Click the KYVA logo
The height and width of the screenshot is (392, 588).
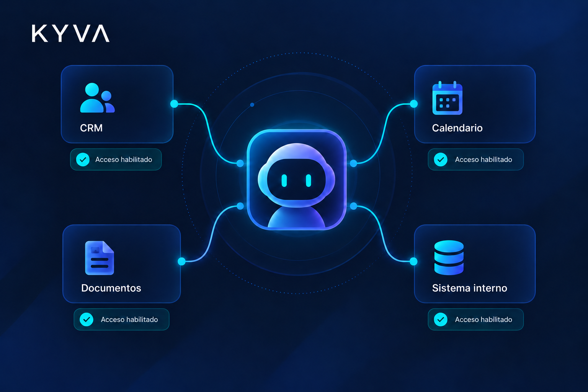(70, 33)
